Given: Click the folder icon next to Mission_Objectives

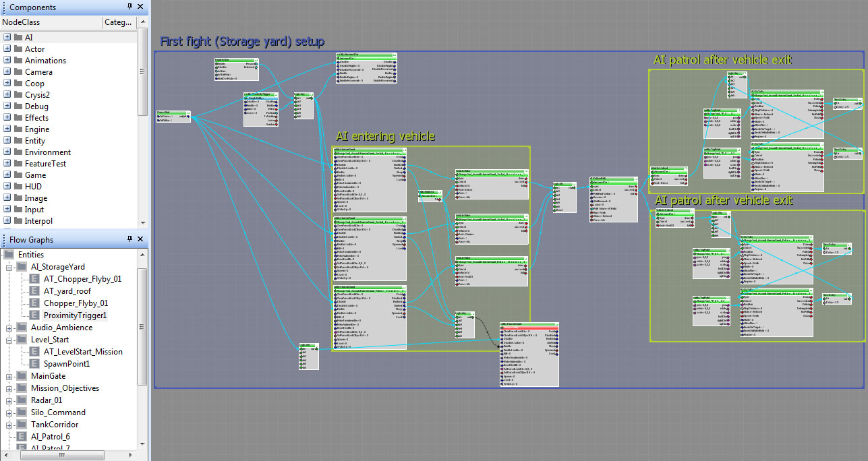Looking at the screenshot, I should [x=22, y=388].
